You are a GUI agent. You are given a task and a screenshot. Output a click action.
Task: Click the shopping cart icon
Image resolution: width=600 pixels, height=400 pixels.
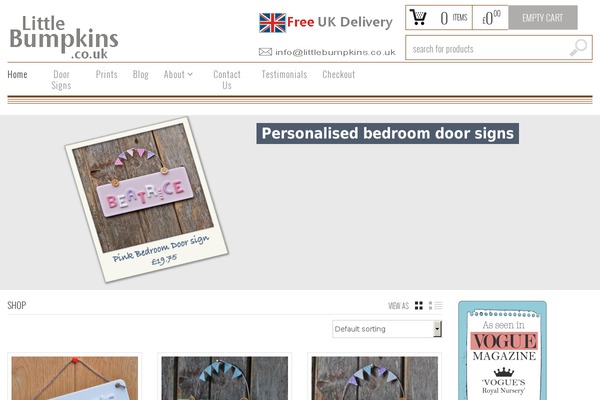point(418,17)
